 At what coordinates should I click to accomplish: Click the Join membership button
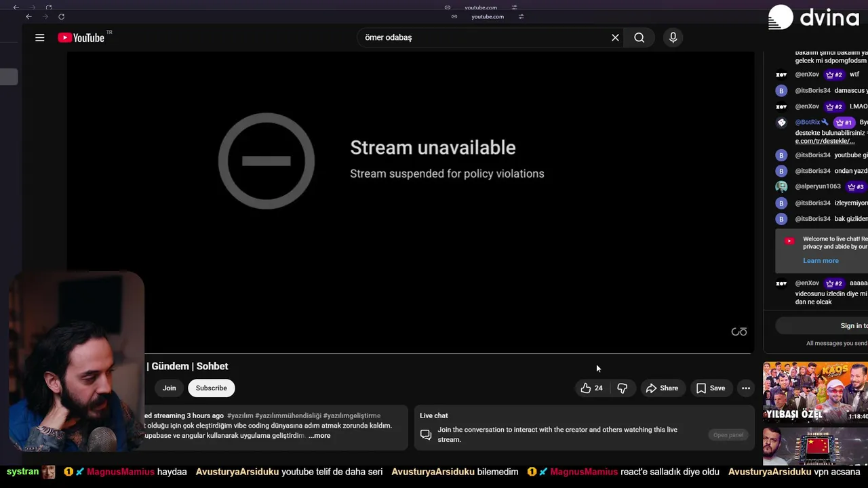coord(170,388)
